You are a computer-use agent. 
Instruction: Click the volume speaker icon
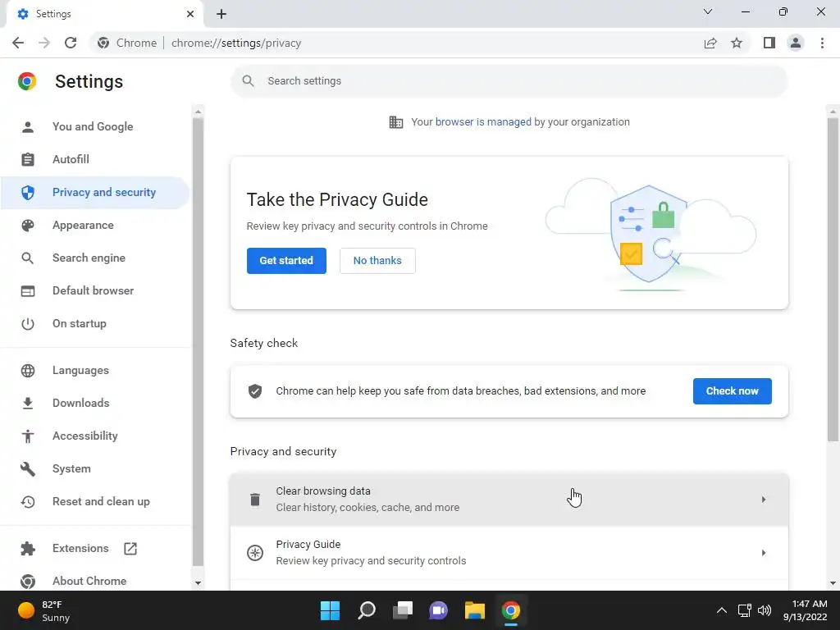pyautogui.click(x=765, y=610)
